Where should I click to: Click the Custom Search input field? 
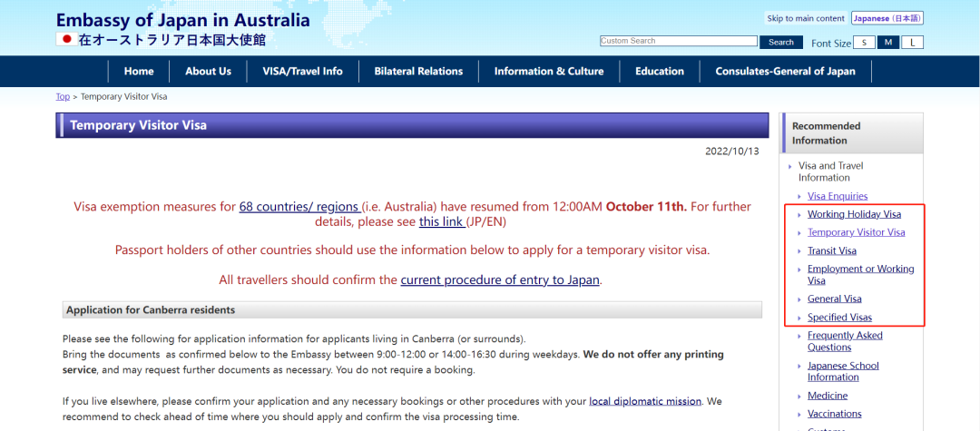point(678,41)
